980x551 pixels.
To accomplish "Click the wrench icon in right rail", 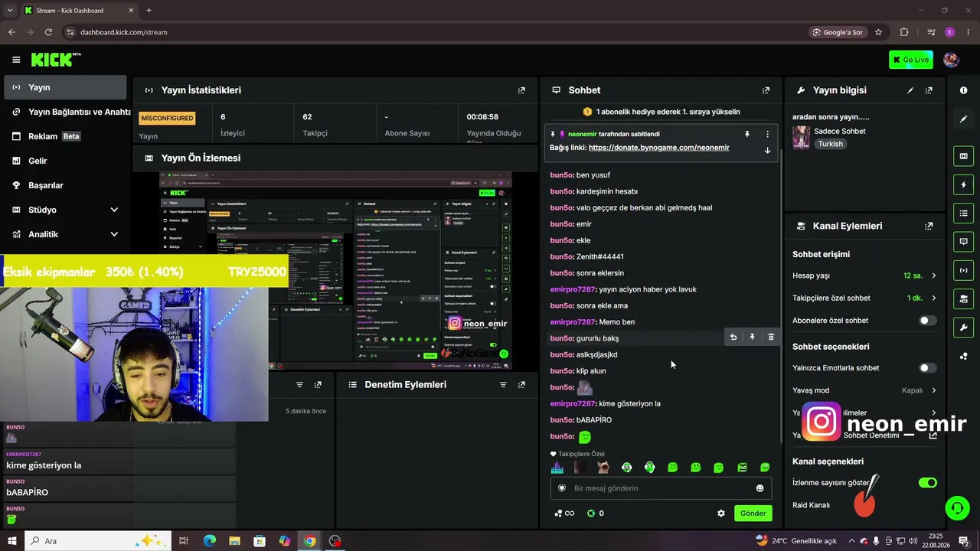I will (963, 328).
